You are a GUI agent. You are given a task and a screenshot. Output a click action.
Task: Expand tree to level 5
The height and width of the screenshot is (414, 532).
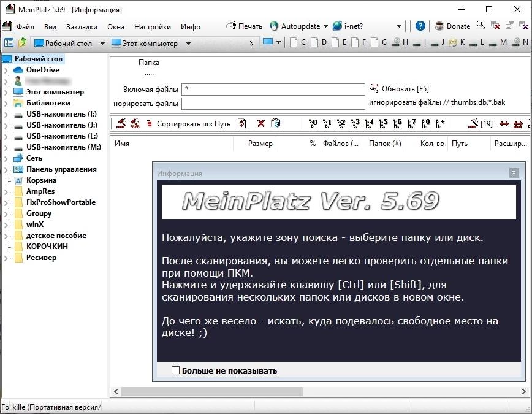(384, 124)
